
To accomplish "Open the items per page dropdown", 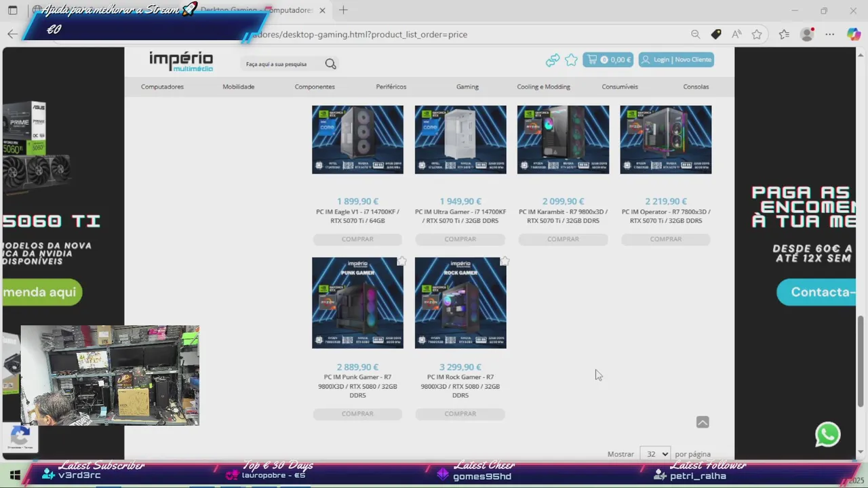I will [x=654, y=454].
